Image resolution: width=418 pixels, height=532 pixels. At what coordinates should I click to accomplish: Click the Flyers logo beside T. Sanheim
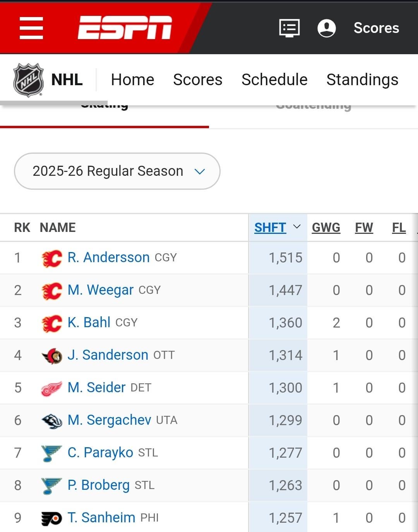tap(52, 518)
